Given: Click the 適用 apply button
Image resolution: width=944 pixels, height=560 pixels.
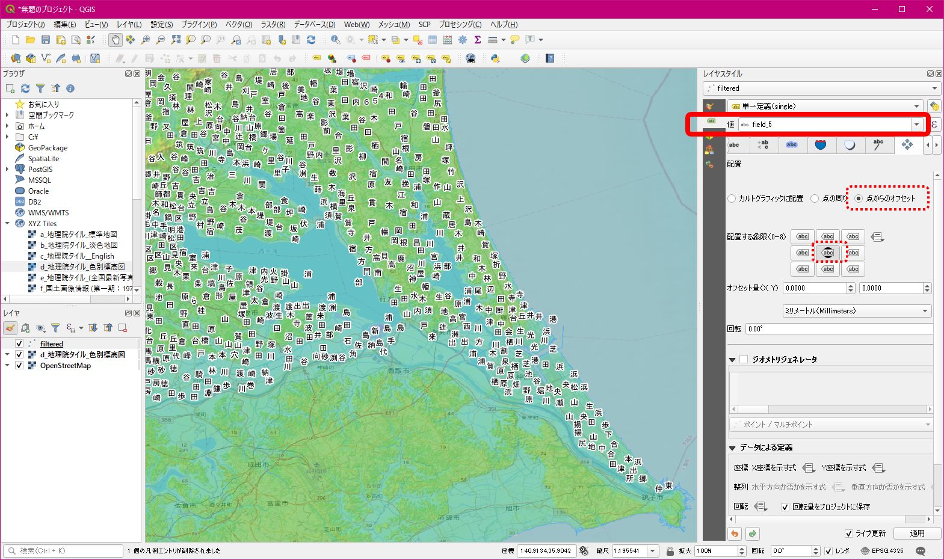Looking at the screenshot, I should pyautogui.click(x=916, y=534).
